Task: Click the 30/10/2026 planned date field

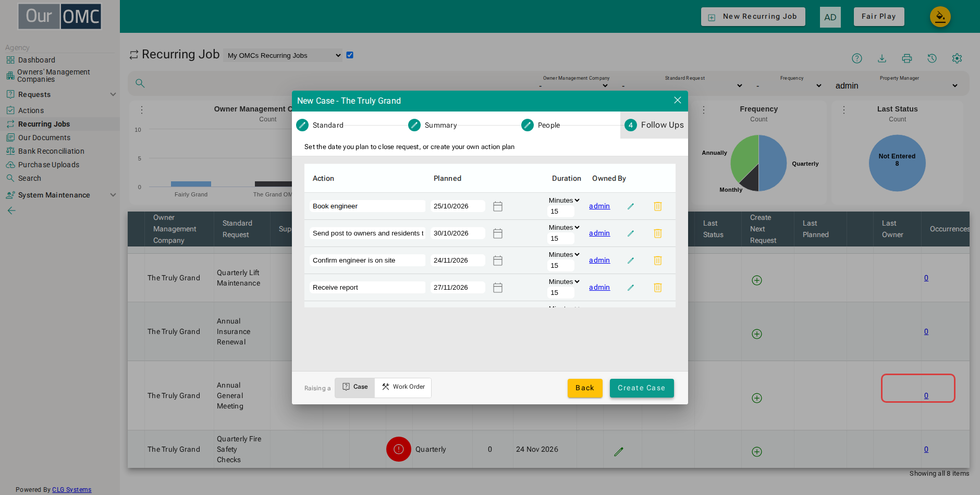Action: (x=458, y=233)
